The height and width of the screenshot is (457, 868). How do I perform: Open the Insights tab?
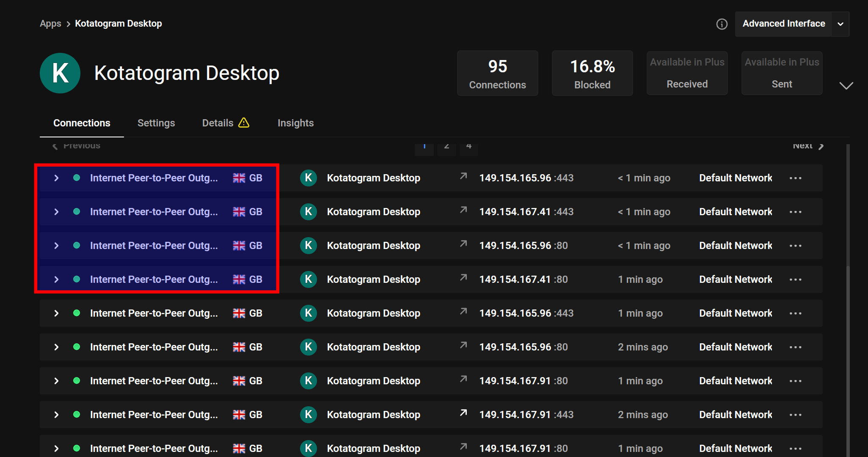click(x=295, y=123)
